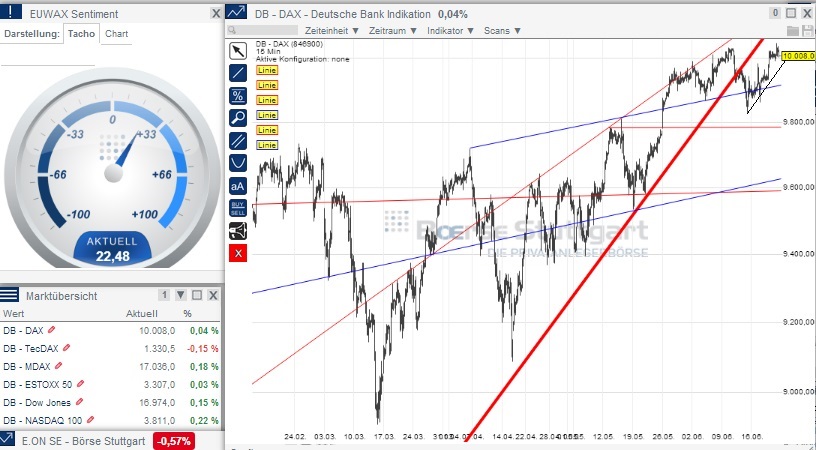The width and height of the screenshot is (816, 450).
Task: Select the DB - DAX row
Action: (110, 330)
